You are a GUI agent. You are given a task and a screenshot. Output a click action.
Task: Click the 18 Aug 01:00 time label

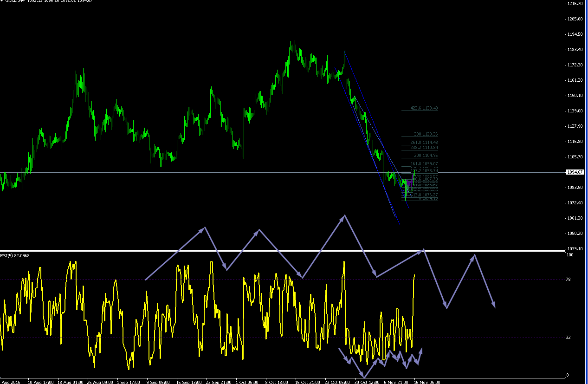click(x=71, y=382)
